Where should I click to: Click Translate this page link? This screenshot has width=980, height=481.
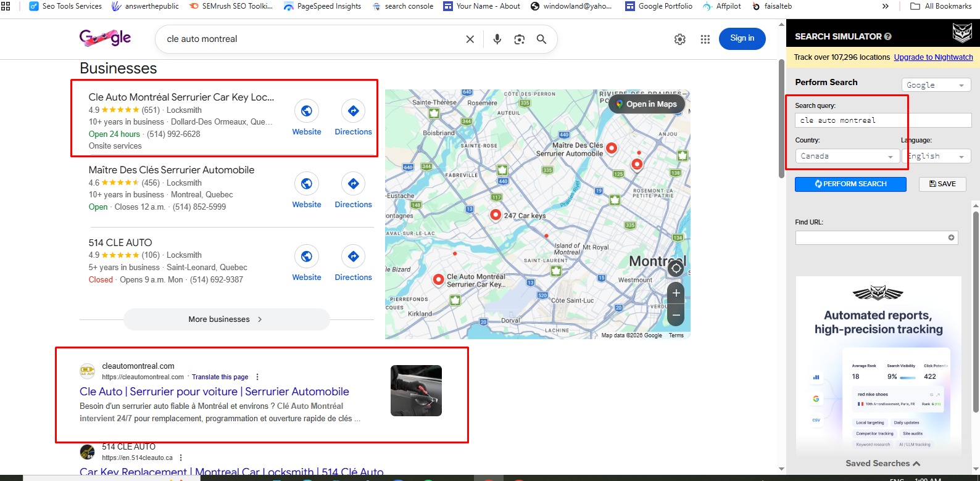click(220, 377)
